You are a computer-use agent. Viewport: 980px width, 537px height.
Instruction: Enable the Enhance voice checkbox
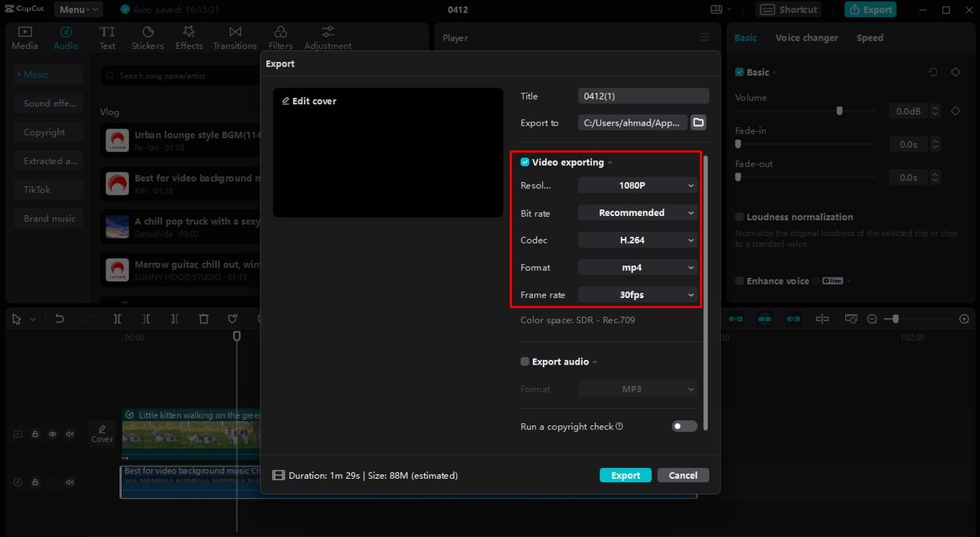740,281
